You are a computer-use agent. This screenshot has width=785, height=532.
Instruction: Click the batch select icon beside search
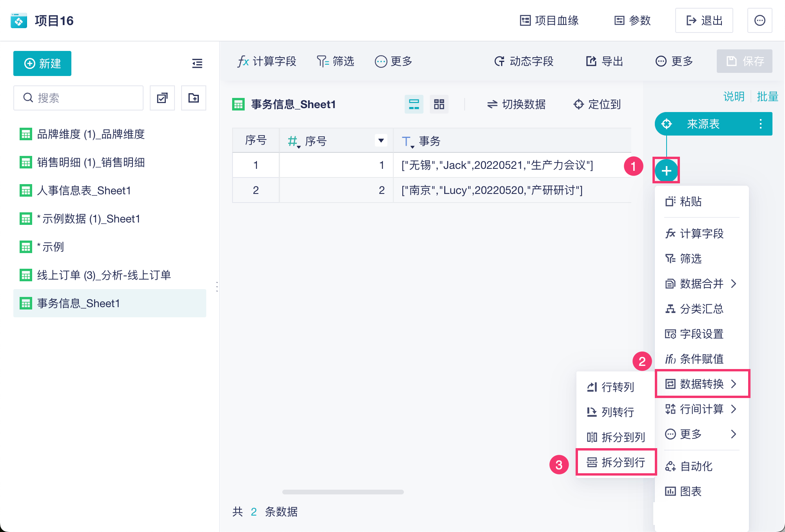[162, 98]
